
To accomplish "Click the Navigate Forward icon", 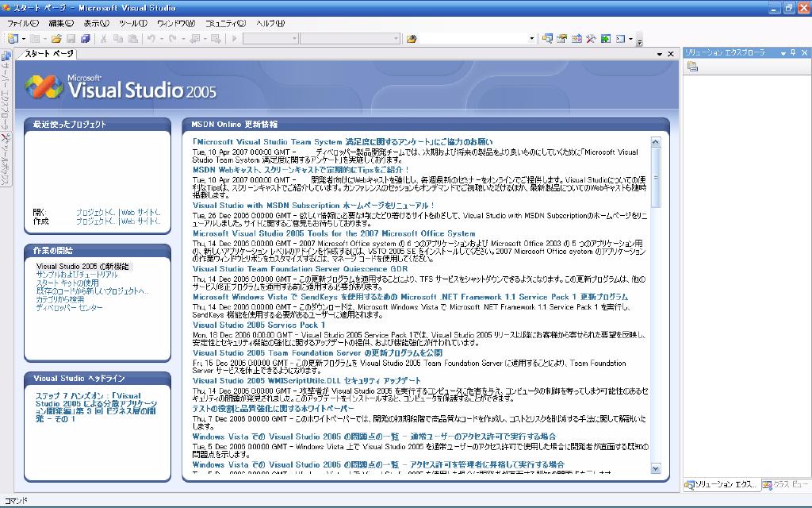I will pos(216,39).
